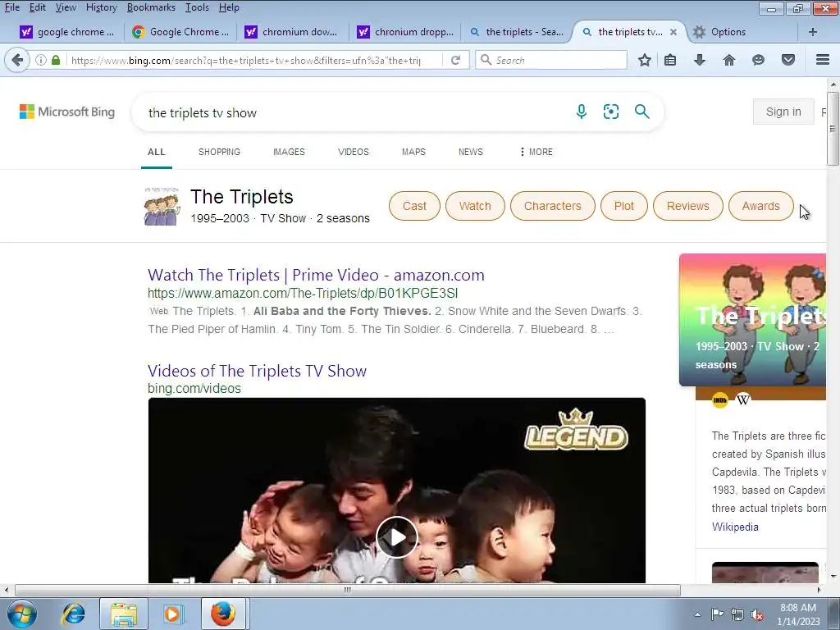Open the IMDb source icon
This screenshot has width=840, height=630.
coord(720,399)
